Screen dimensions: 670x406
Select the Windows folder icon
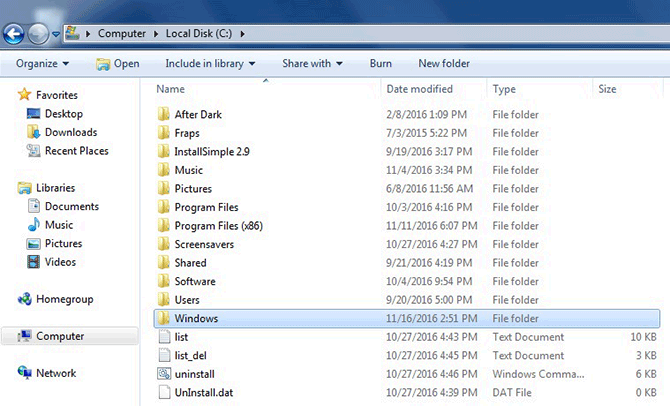pos(163,318)
